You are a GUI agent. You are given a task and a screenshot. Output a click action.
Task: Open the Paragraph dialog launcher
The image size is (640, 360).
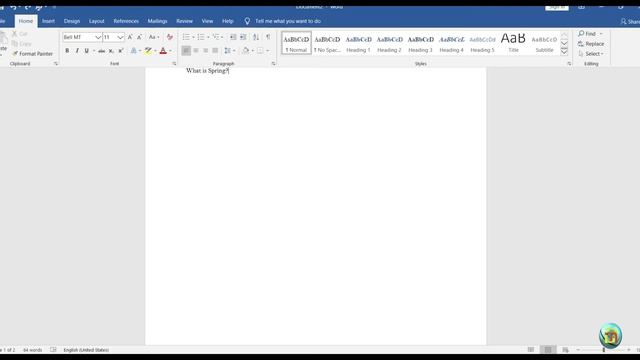[273, 64]
